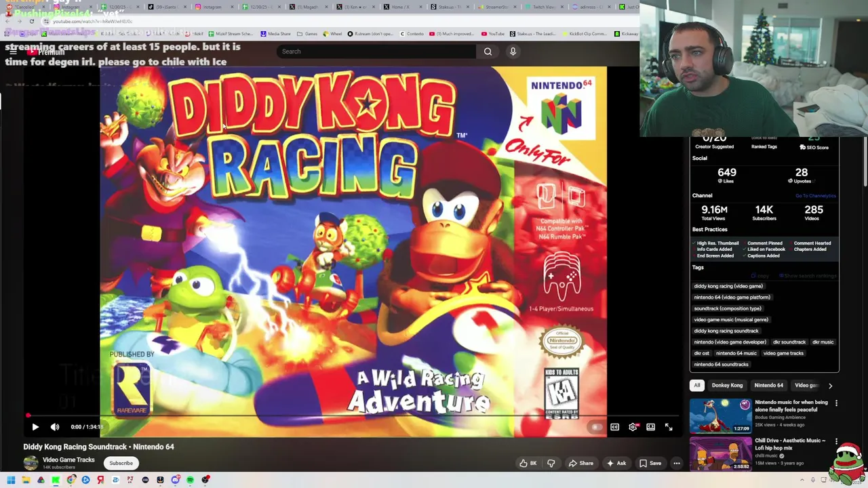Open Video Game Tracks channel name link
The height and width of the screenshot is (488, 868).
[x=68, y=460]
